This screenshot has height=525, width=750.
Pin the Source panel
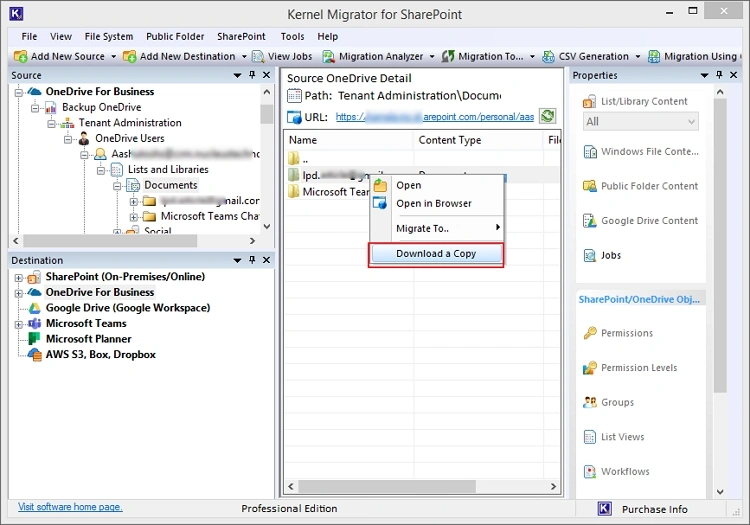[x=252, y=75]
